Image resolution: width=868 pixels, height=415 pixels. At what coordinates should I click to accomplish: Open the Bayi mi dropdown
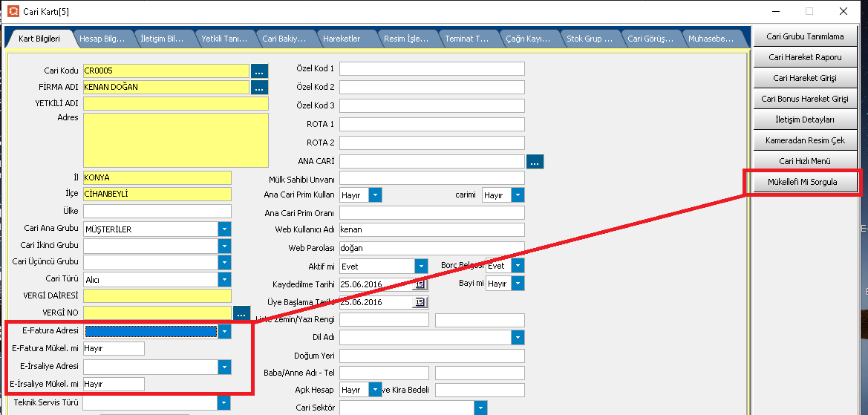pos(518,284)
